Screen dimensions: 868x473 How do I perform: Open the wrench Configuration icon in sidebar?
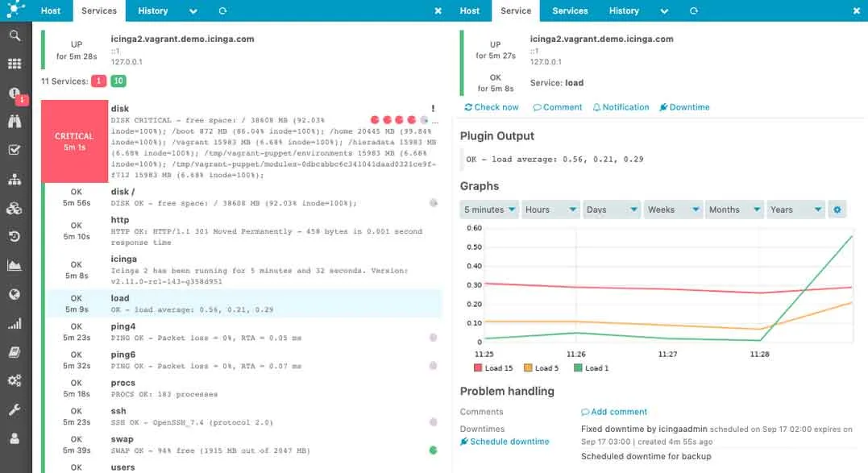point(15,409)
